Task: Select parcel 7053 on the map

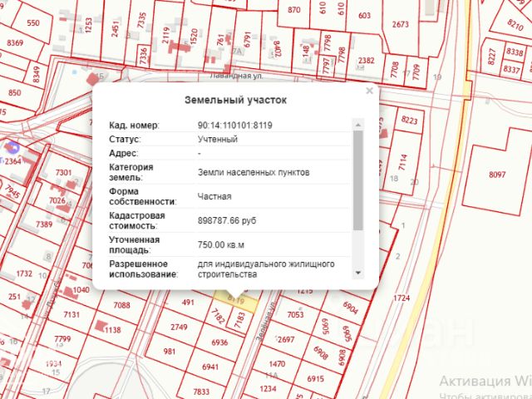Action: pos(295,314)
